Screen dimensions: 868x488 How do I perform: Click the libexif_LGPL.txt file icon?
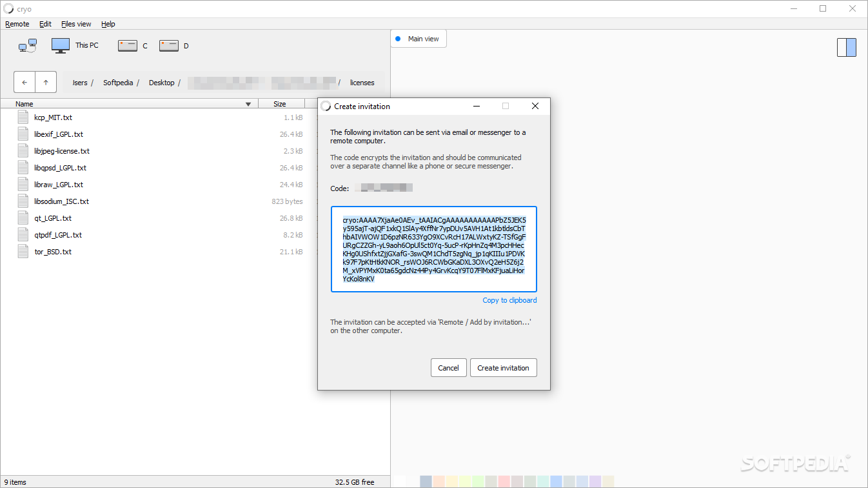[23, 134]
